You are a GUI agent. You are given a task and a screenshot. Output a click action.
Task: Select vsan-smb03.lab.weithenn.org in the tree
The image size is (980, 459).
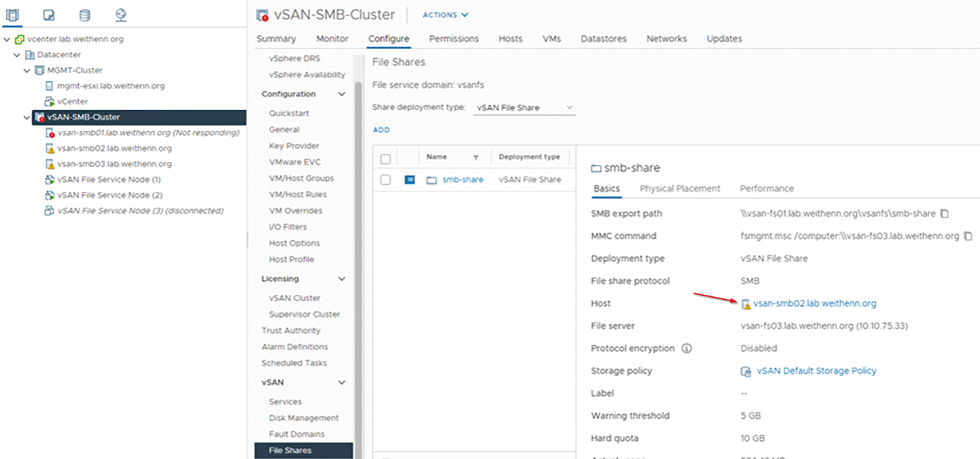click(x=115, y=164)
